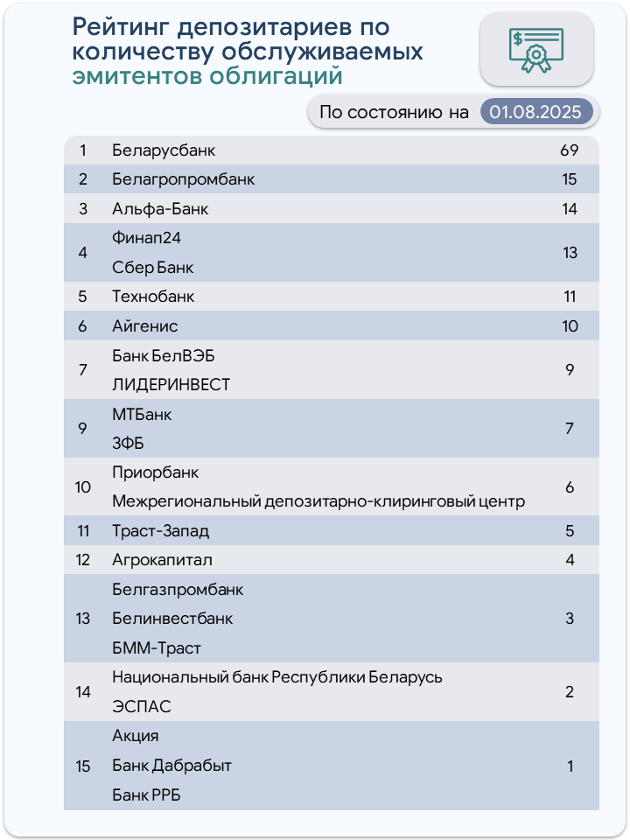
Task: Click value 5 for Траст-Запад
Action: [x=570, y=531]
